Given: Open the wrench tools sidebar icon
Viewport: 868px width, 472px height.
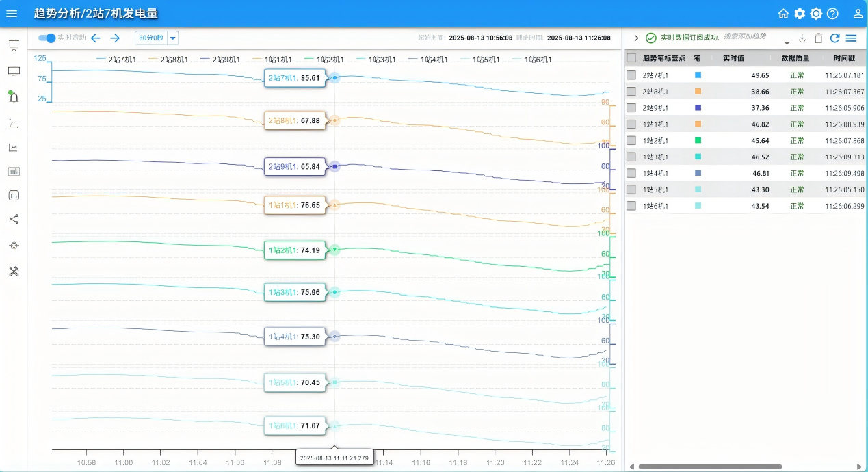Looking at the screenshot, I should (13, 272).
